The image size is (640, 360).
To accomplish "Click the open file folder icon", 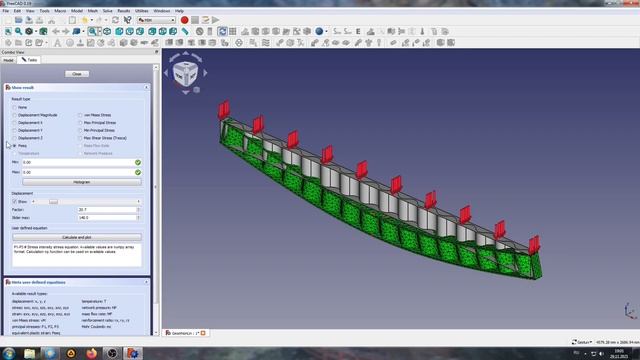I will point(18,20).
